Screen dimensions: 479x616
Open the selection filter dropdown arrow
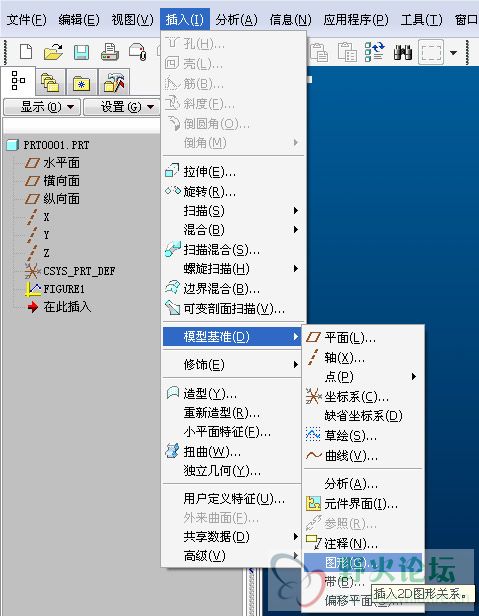(x=453, y=52)
